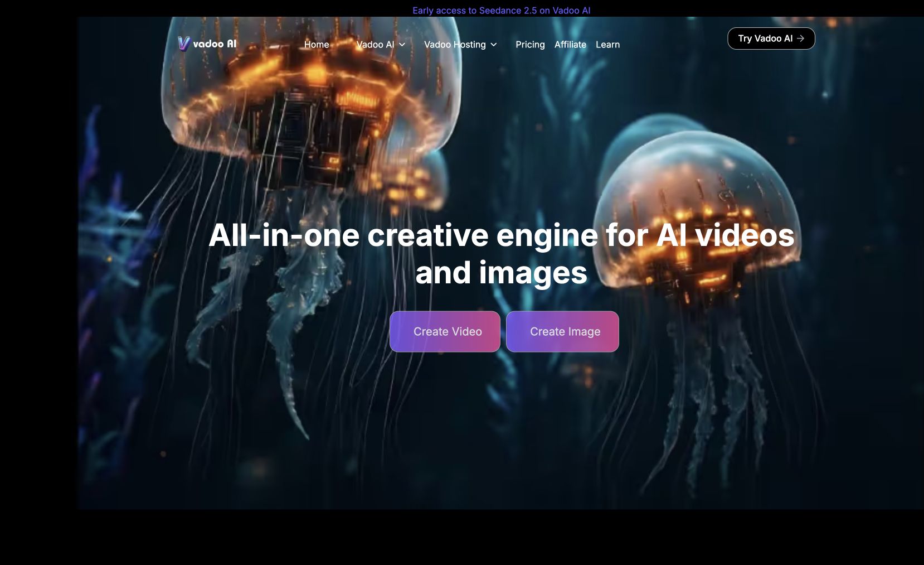This screenshot has width=924, height=565.
Task: Open the Pricing page
Action: (530, 45)
